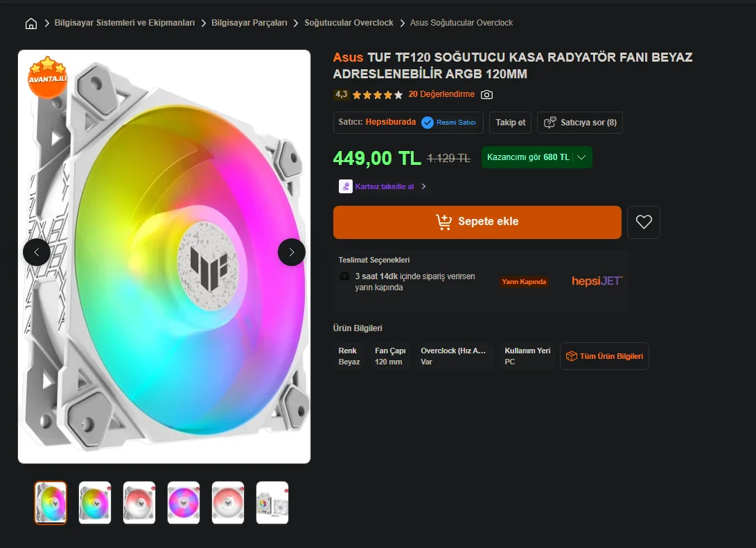The image size is (756, 548).
Task: Open the Hepsiburada seller link
Action: 391,122
